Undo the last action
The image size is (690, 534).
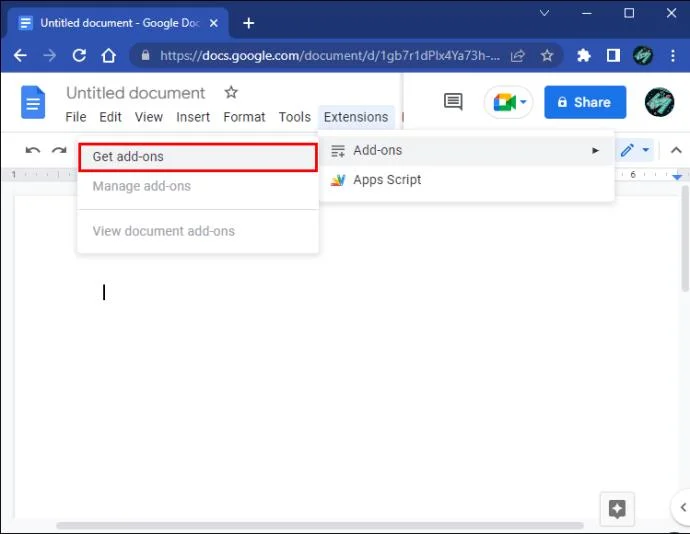(x=33, y=151)
